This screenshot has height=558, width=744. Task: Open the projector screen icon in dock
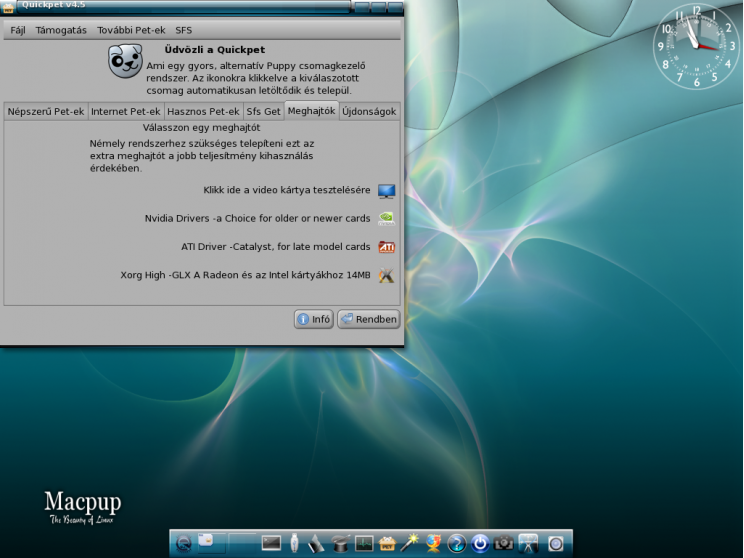coord(528,543)
